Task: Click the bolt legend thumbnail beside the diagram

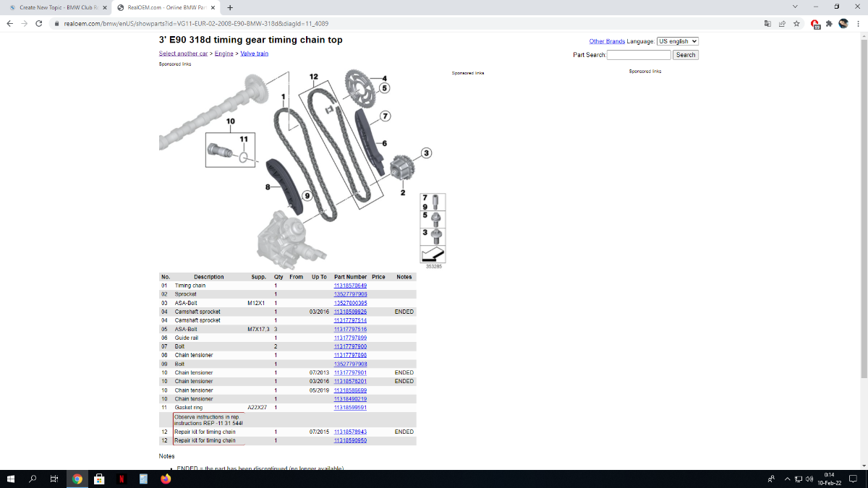Action: pyautogui.click(x=433, y=228)
